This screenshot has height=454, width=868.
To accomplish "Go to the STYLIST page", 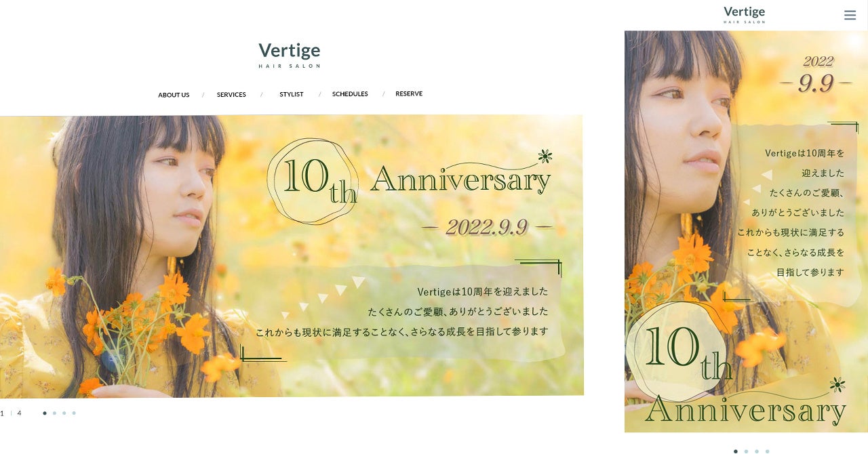I will (292, 94).
